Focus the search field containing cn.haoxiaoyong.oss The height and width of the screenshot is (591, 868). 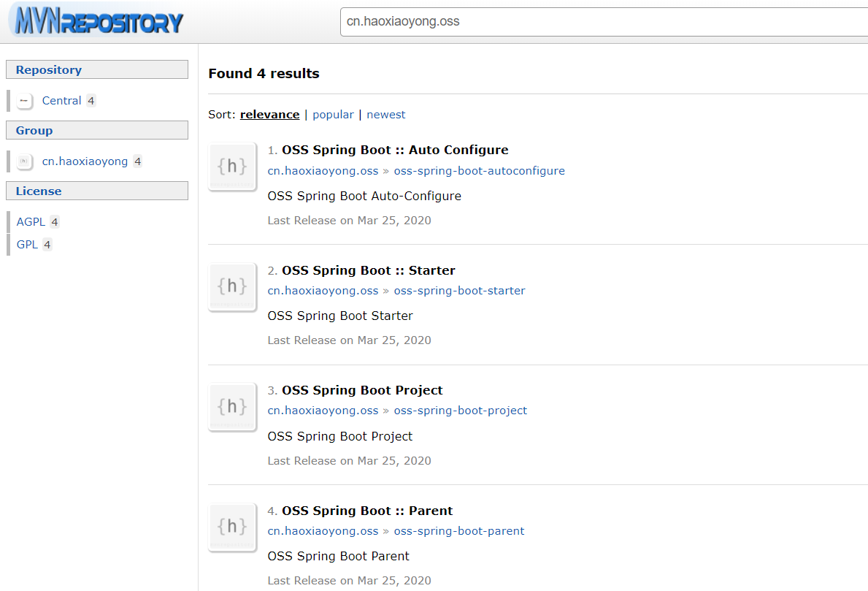(604, 22)
